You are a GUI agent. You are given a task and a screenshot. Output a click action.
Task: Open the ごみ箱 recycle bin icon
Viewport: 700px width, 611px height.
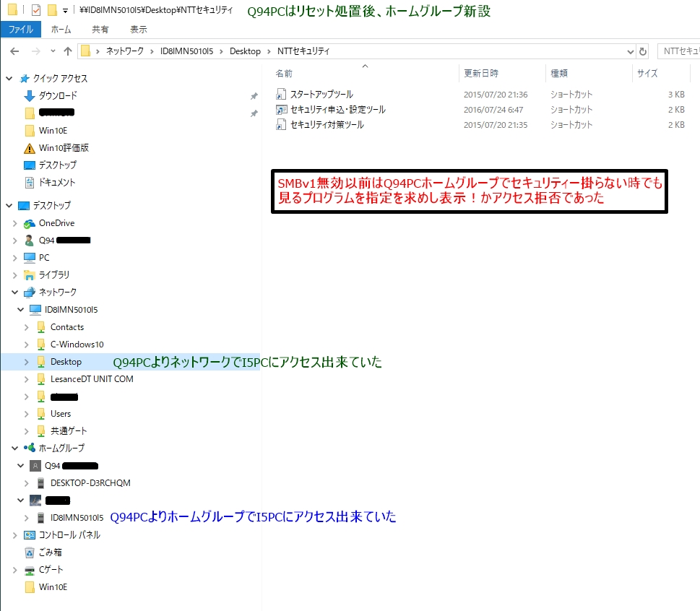[30, 552]
